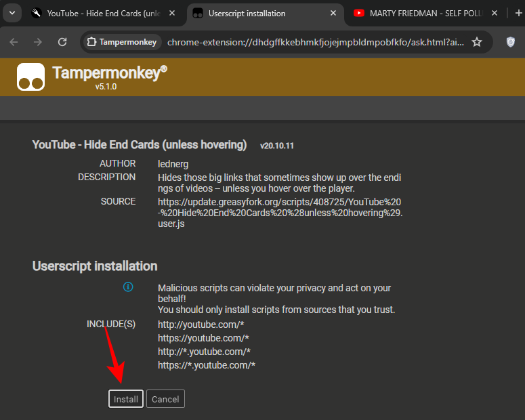Click the script version v20.10.11

coord(277,146)
